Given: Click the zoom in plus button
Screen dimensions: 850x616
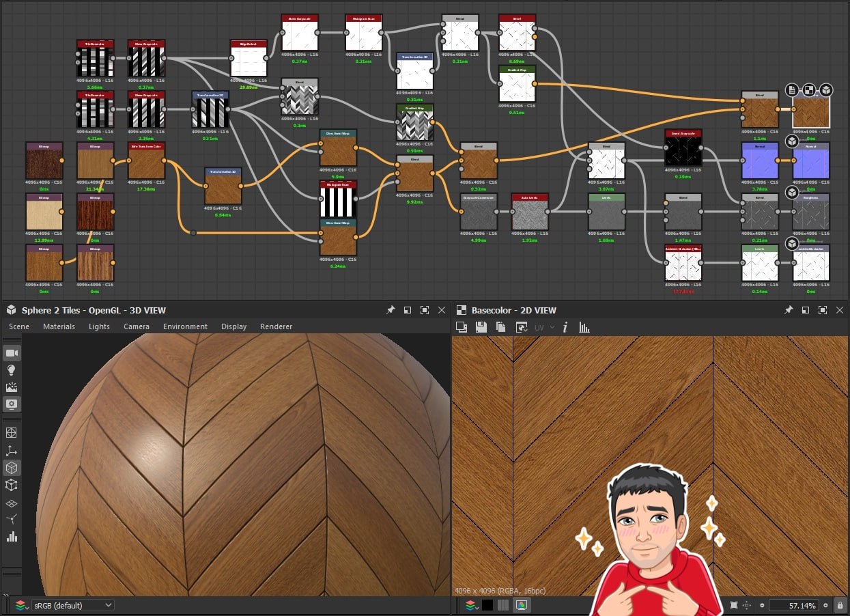Looking at the screenshot, I should pyautogui.click(x=825, y=605).
